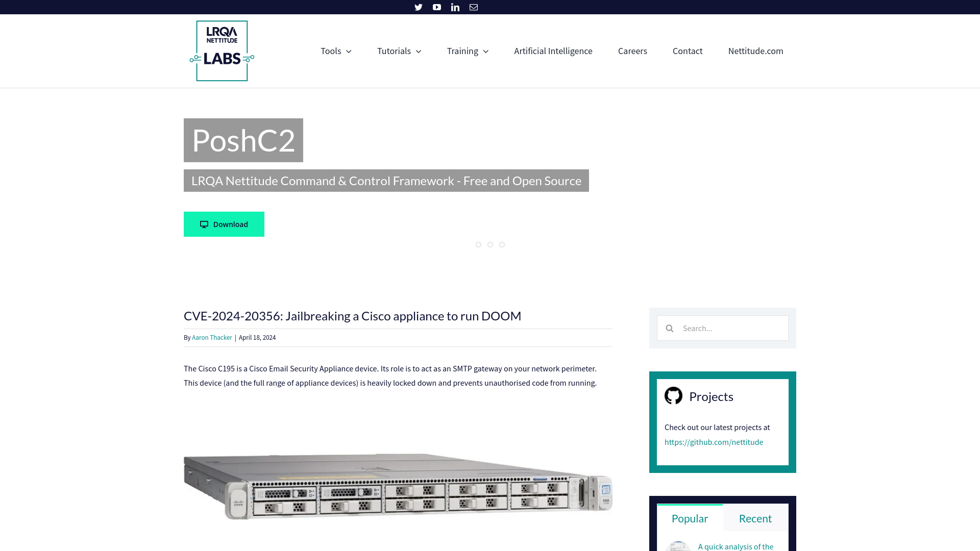Select the Recent tab in sidebar
Screen dimensions: 980x551
tap(755, 518)
